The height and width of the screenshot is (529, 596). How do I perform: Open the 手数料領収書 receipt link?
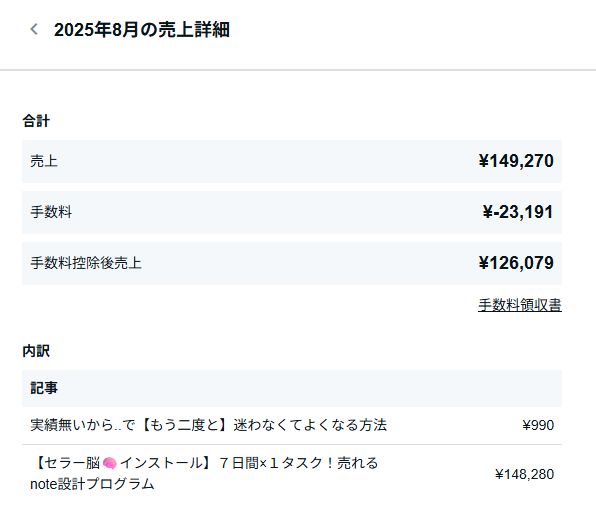click(520, 305)
